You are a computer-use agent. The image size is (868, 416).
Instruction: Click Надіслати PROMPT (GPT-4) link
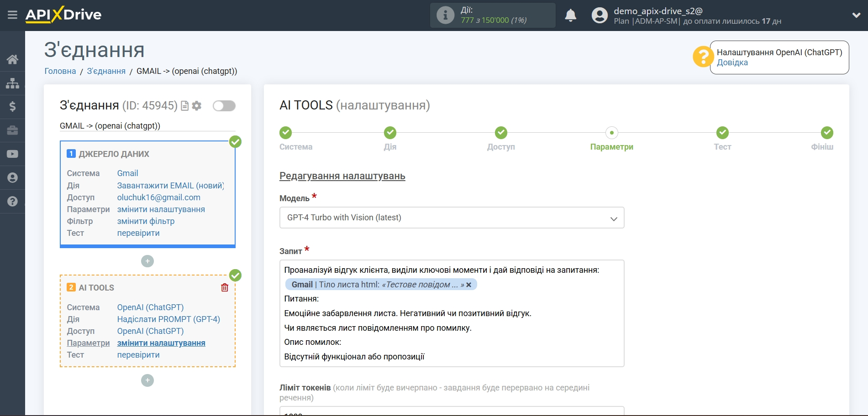coord(168,319)
